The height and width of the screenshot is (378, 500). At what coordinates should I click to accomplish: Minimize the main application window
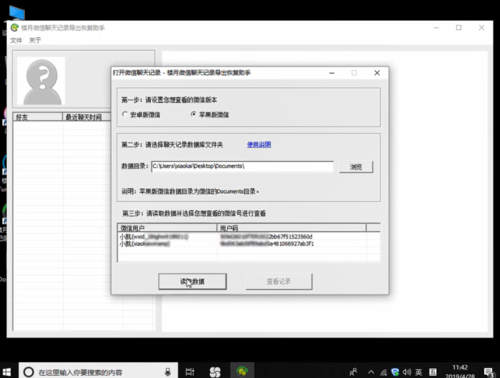[x=436, y=28]
